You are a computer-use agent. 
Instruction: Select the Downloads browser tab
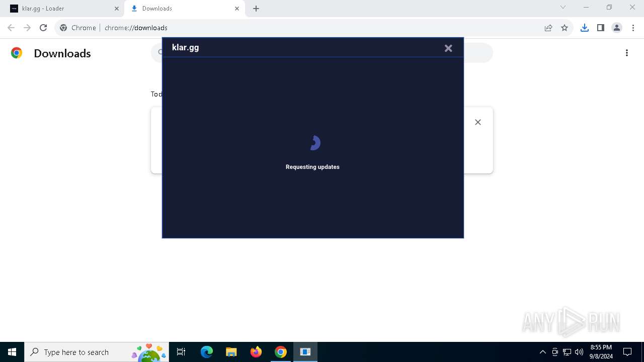coord(184,9)
